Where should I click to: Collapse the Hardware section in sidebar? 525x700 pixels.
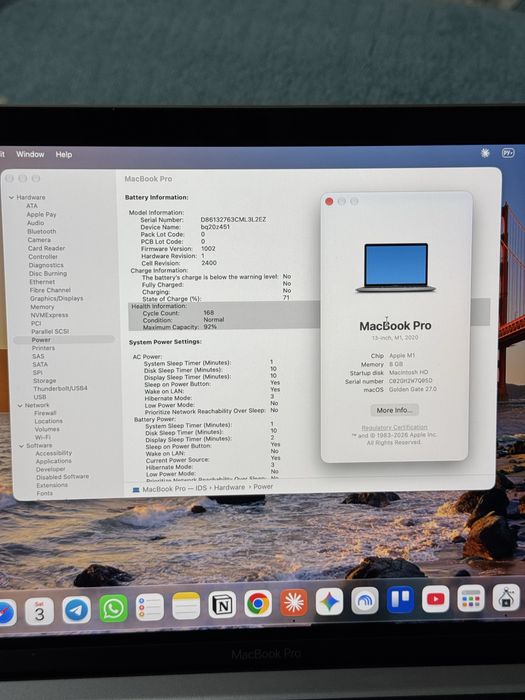[x=11, y=197]
